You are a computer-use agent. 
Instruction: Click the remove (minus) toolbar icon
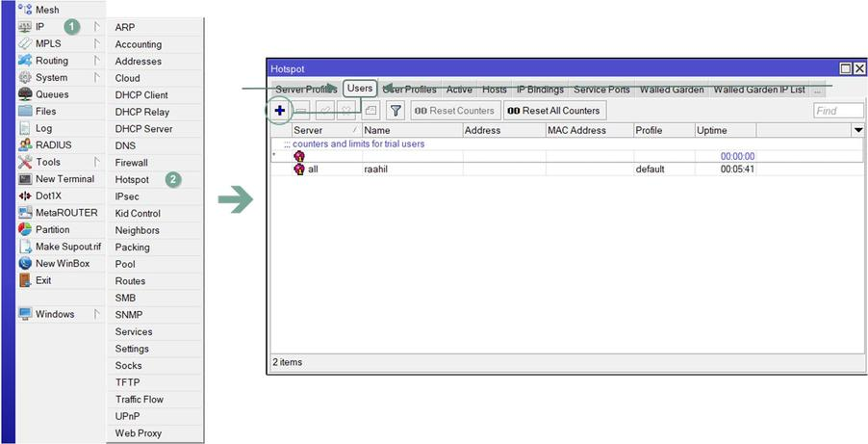coord(301,111)
